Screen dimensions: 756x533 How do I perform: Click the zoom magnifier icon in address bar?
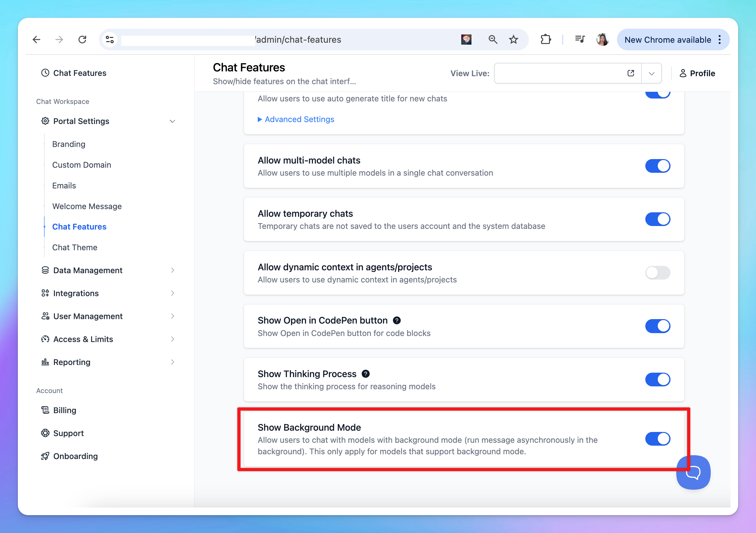(x=493, y=40)
